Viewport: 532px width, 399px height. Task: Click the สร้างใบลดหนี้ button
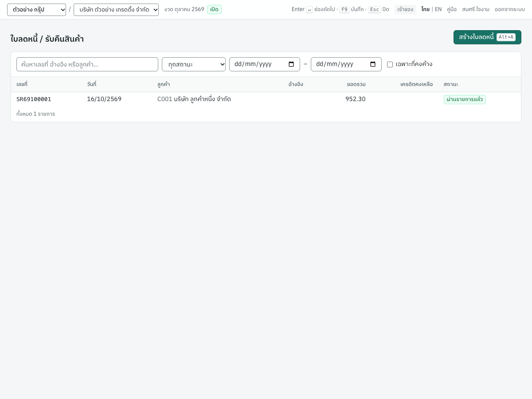pyautogui.click(x=487, y=37)
